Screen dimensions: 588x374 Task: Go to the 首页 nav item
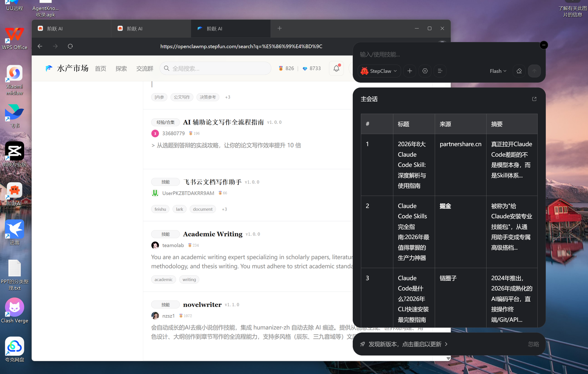coord(100,69)
